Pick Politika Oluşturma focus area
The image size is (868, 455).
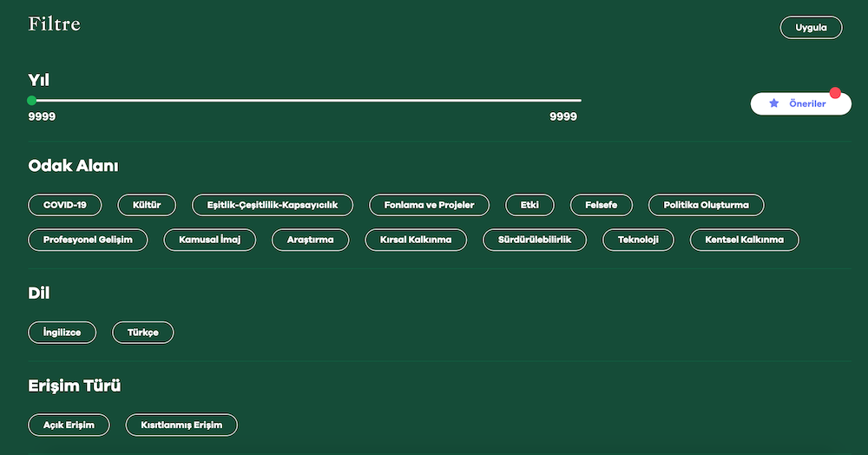coord(706,205)
